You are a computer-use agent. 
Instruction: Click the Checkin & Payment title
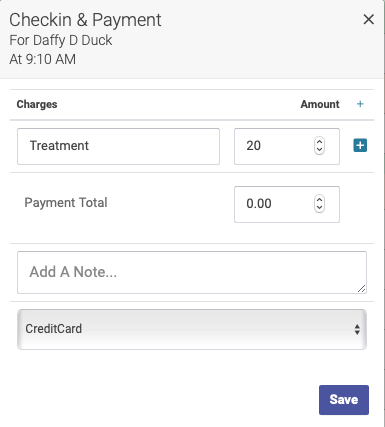85,20
